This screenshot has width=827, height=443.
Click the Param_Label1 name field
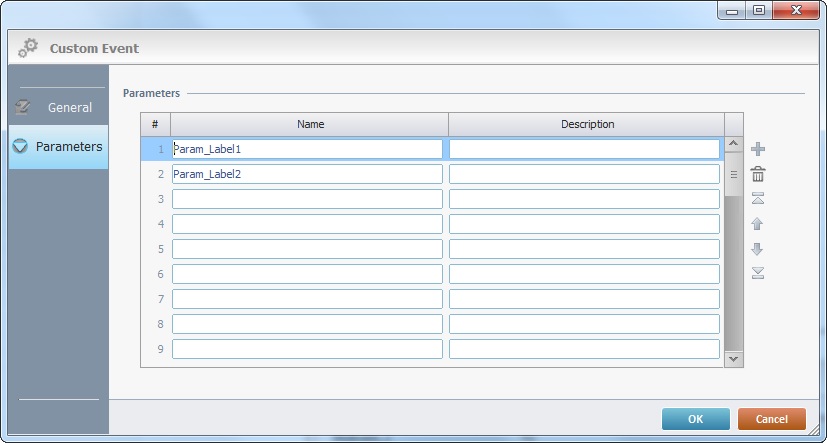pyautogui.click(x=307, y=149)
